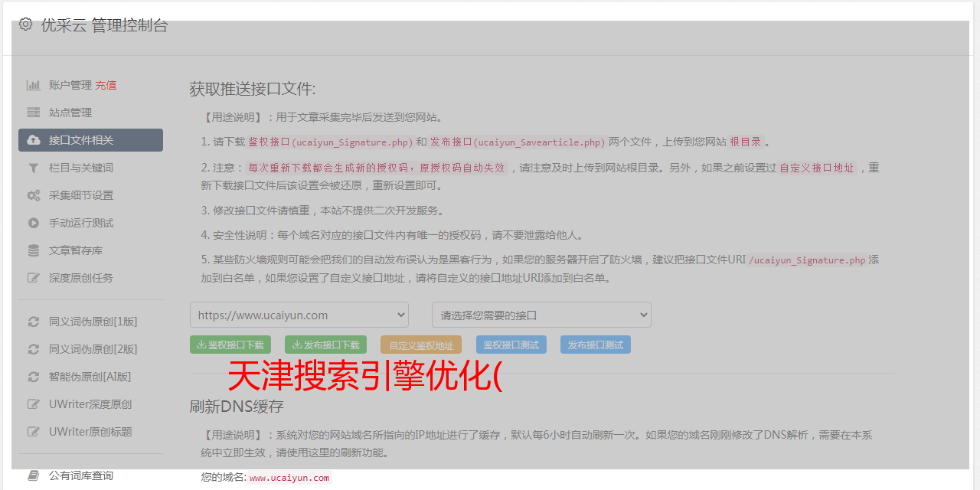
Task: Click the 优采云 管理控制台 title
Action: coord(104,24)
